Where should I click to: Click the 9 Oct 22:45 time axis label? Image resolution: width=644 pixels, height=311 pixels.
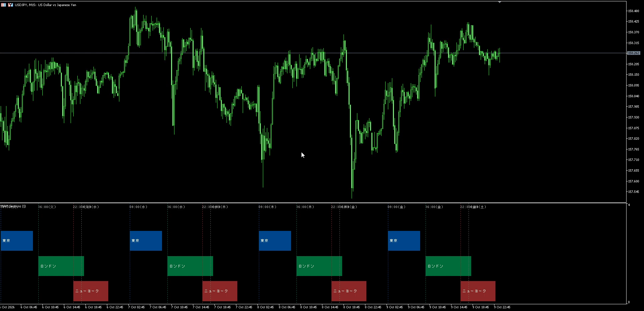coord(502,307)
